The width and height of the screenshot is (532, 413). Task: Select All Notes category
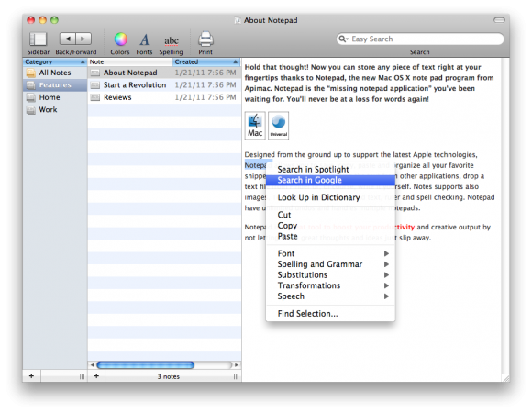pyautogui.click(x=55, y=73)
